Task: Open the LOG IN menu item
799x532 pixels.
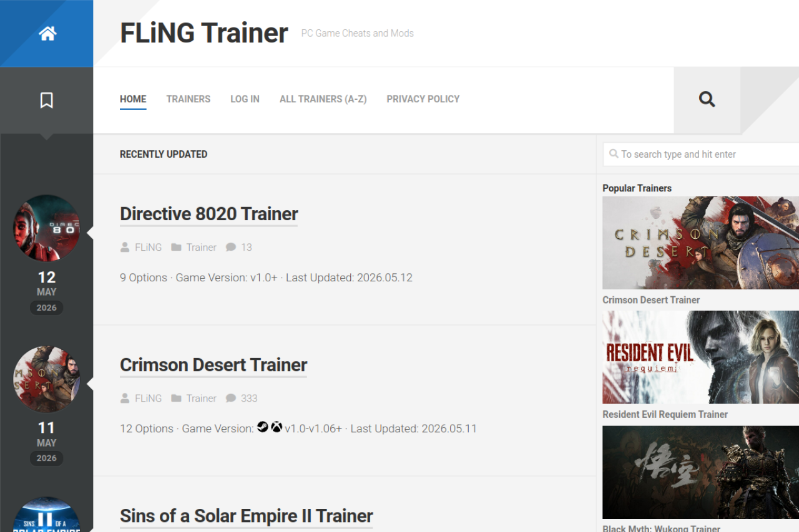Action: [x=245, y=99]
